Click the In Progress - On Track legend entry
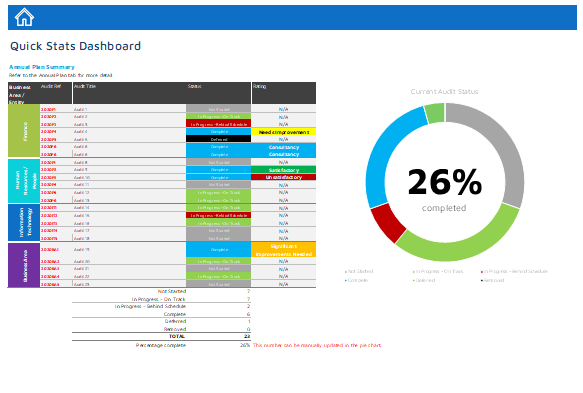 tap(438, 271)
